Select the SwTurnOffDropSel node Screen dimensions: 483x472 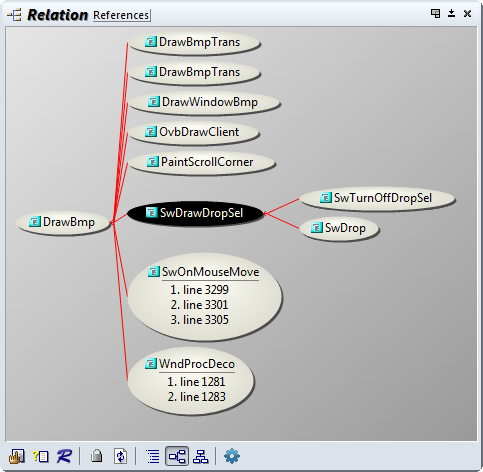(x=377, y=198)
